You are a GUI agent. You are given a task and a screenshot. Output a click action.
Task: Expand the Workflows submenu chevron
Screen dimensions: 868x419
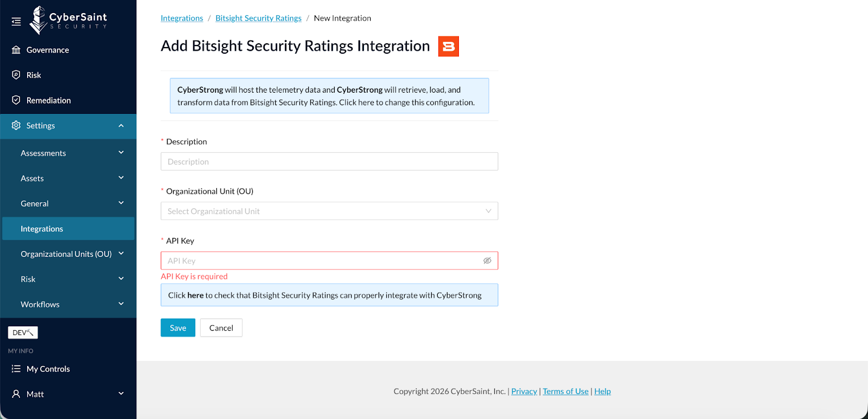click(121, 304)
